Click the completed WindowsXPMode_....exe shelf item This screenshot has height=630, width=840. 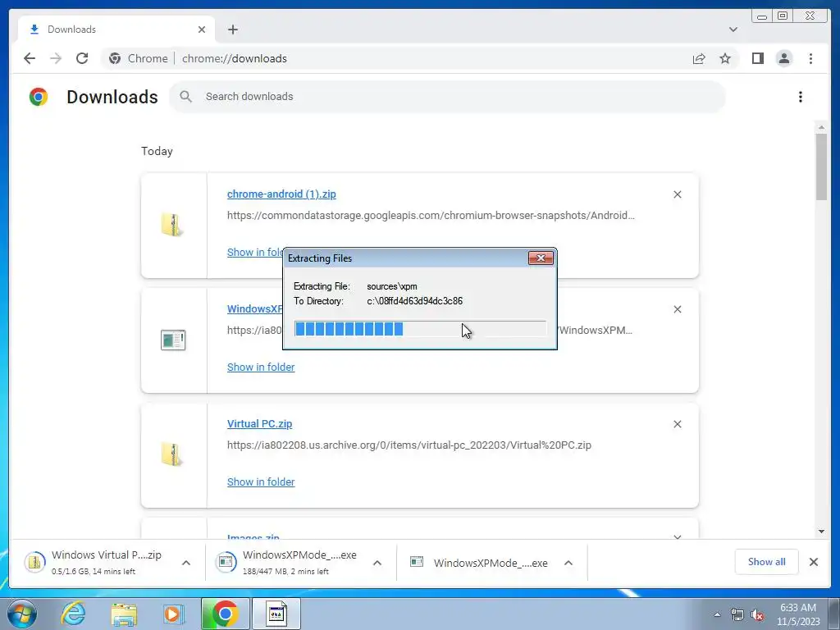coord(479,563)
